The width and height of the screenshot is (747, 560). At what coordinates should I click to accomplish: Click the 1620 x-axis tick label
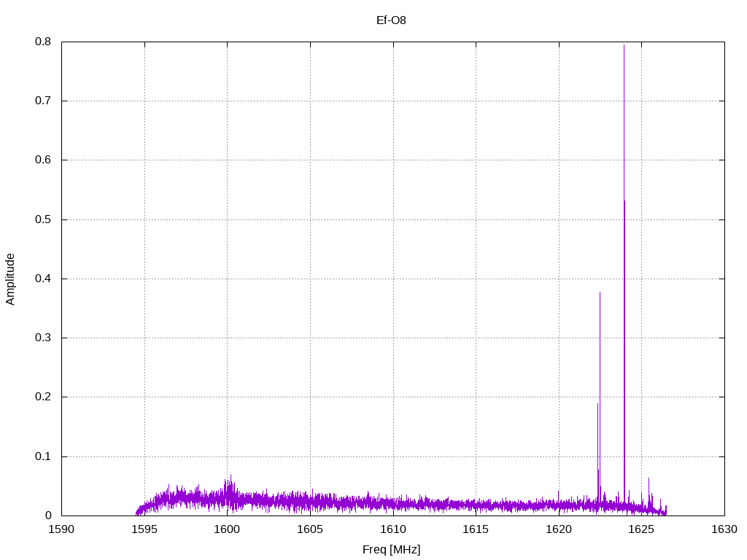[559, 529]
